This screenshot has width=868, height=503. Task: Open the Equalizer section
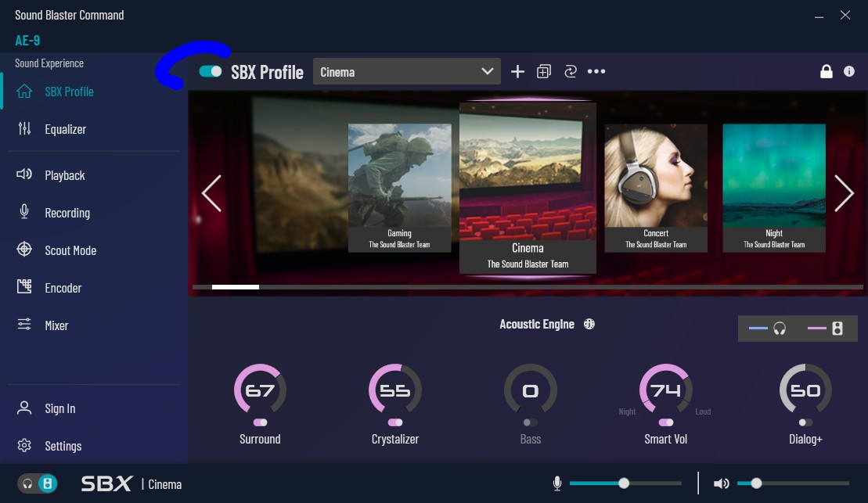65,129
